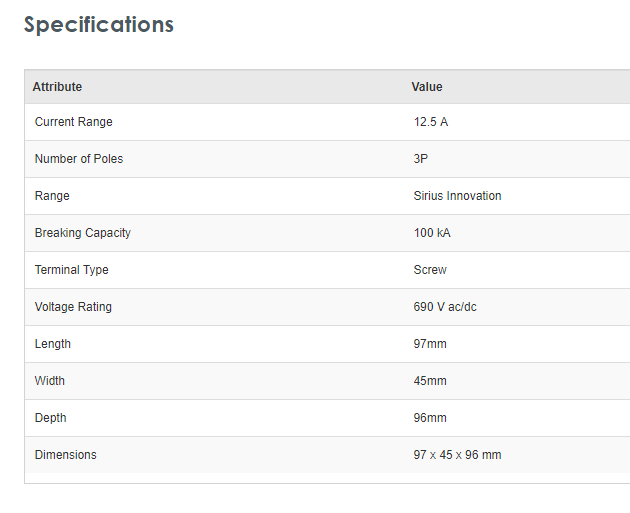
Task: Click the 97 x 45 x 96 mm dimensions
Action: pyautogui.click(x=457, y=455)
